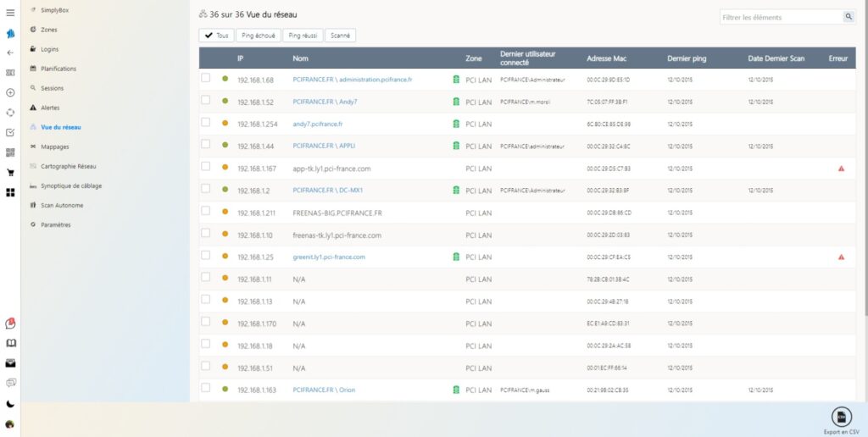Open PCIFRANCE.FR \ DC-MX1 device link

click(x=328, y=191)
